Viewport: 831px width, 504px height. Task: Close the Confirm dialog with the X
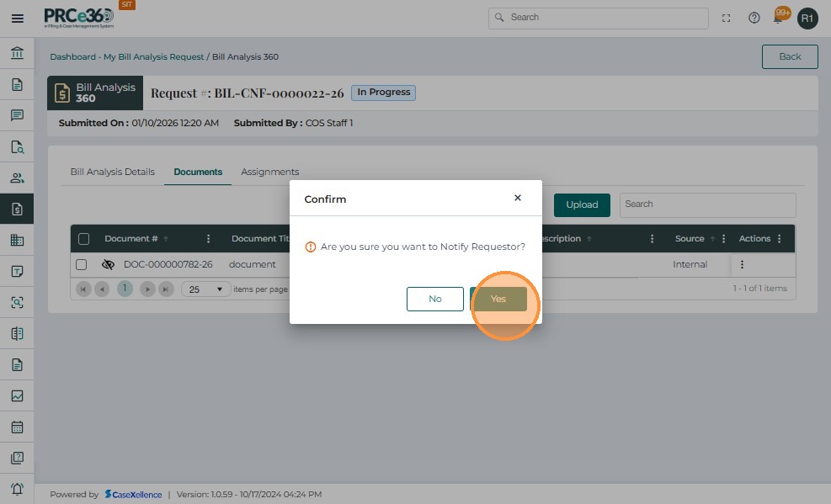click(518, 198)
